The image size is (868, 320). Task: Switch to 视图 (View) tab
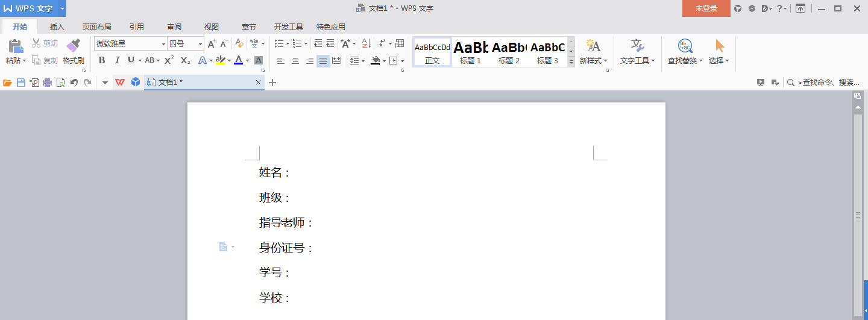[x=212, y=27]
